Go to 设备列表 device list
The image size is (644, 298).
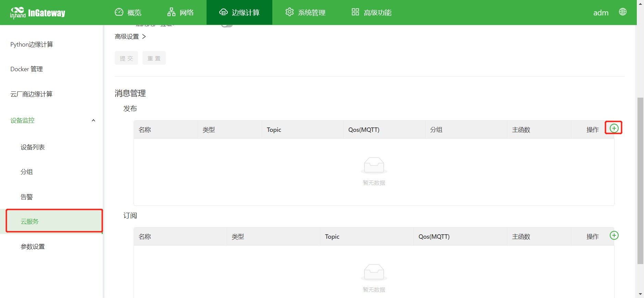pos(33,147)
